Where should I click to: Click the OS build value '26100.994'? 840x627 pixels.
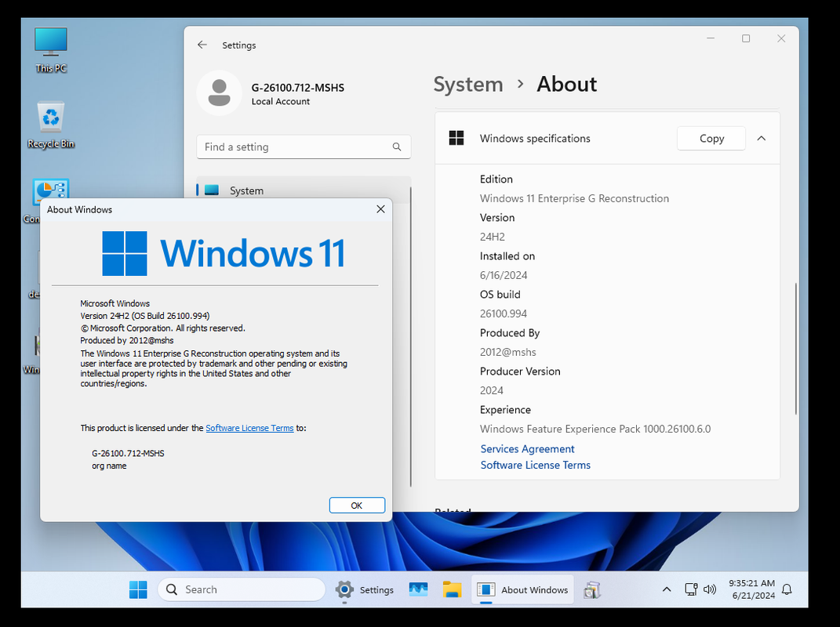[504, 313]
